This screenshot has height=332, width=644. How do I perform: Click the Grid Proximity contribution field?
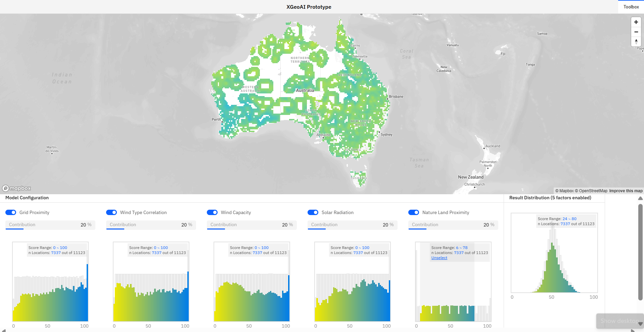[x=50, y=225]
